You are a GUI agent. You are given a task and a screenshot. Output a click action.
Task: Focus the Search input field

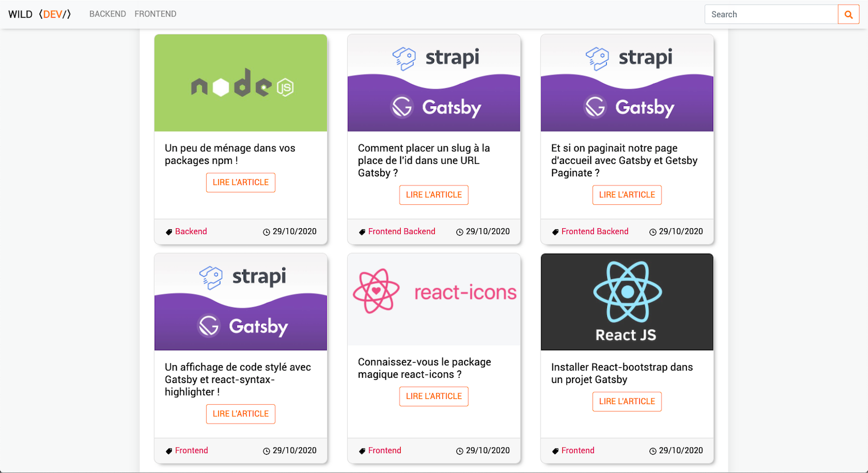pyautogui.click(x=771, y=15)
